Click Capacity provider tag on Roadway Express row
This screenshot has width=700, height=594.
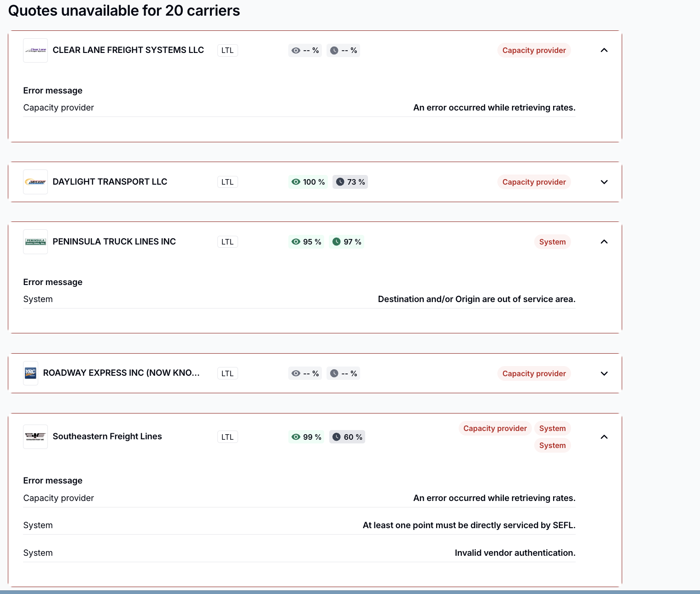(x=534, y=373)
